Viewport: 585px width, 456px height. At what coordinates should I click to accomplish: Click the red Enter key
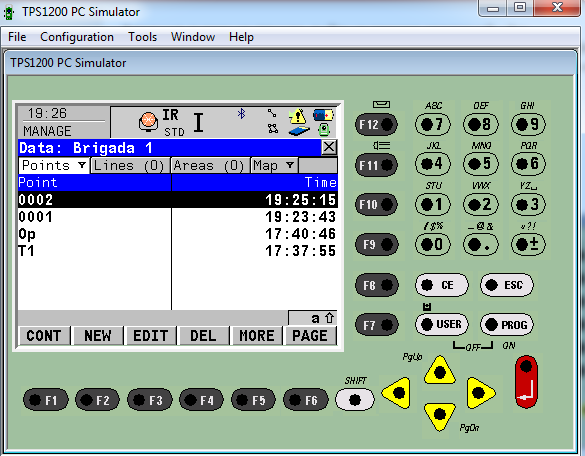point(526,381)
